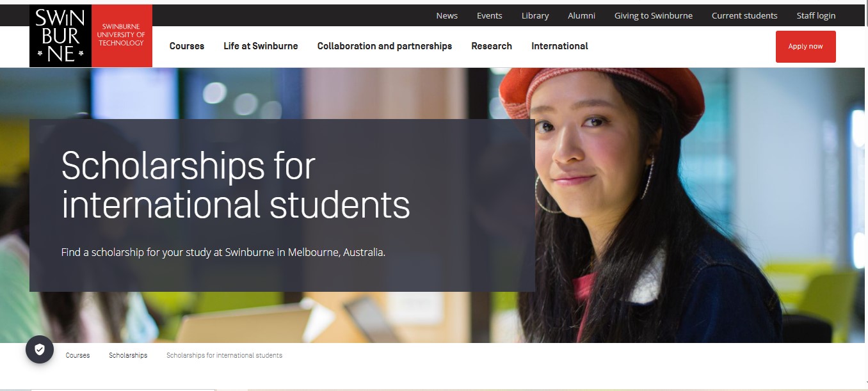The width and height of the screenshot is (868, 391).
Task: Select Courses in the breadcrumb trail
Action: click(x=77, y=355)
